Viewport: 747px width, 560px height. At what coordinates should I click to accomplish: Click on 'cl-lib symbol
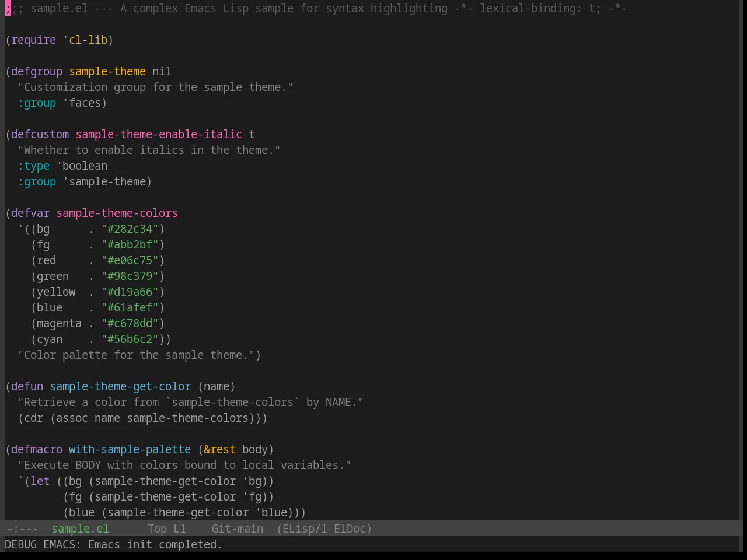(x=85, y=40)
